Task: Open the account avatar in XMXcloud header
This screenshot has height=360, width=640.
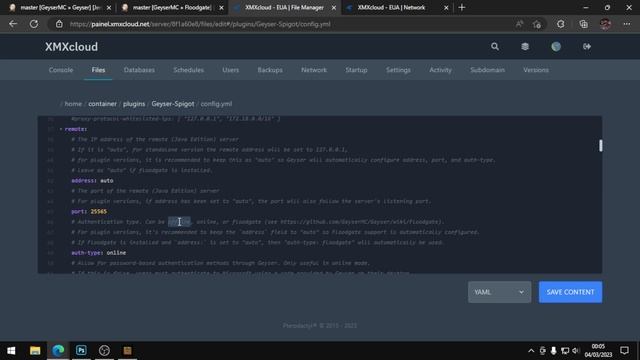Action: (556, 47)
